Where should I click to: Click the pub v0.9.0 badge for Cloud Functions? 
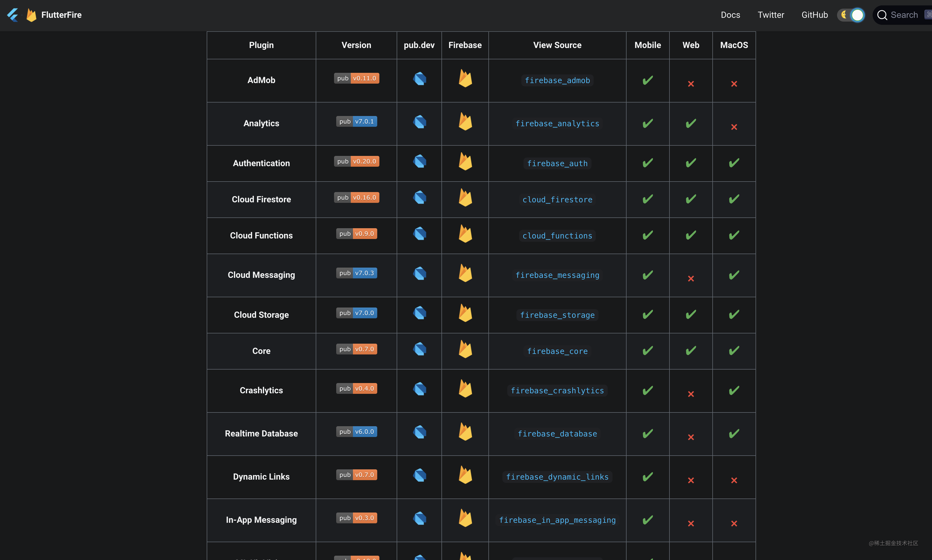356,233
